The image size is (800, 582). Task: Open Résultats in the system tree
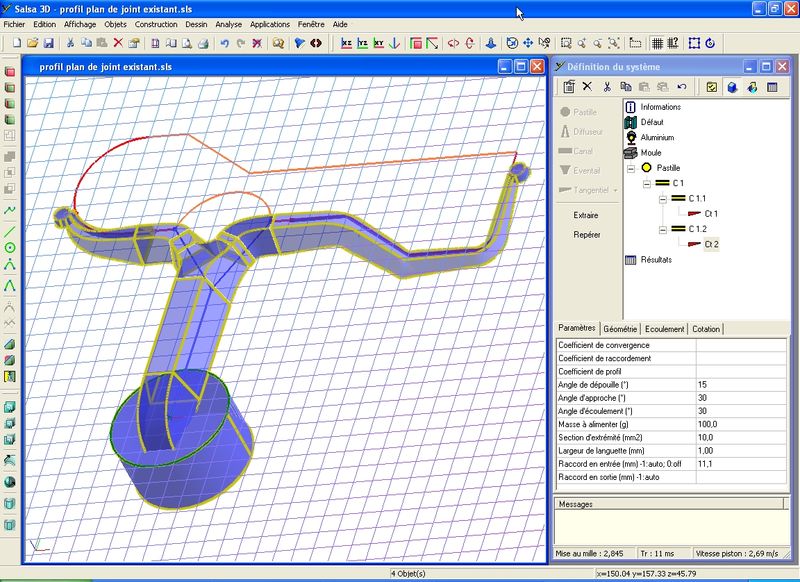(x=656, y=260)
